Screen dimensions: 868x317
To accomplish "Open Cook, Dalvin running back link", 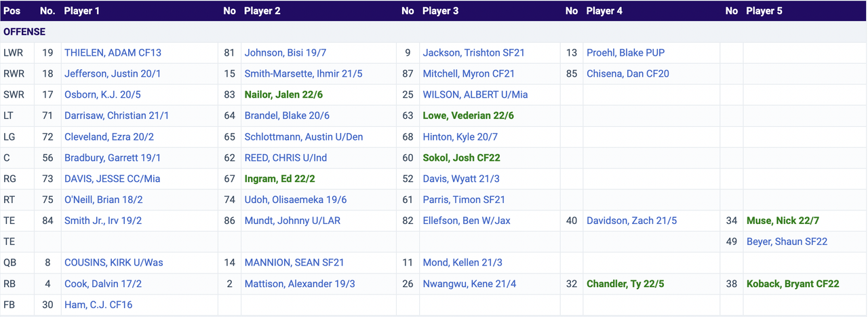I will [103, 284].
